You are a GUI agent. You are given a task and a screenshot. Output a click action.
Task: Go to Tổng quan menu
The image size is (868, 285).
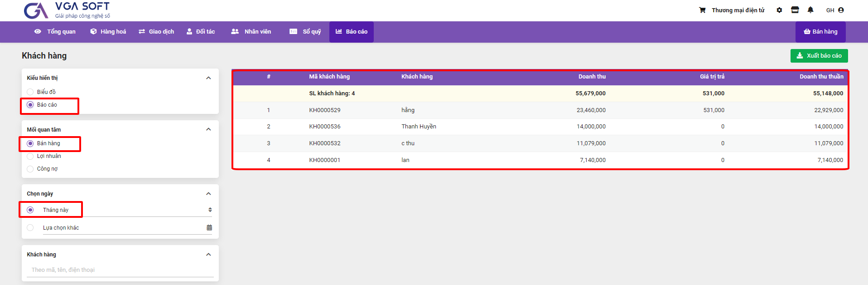[x=55, y=32]
